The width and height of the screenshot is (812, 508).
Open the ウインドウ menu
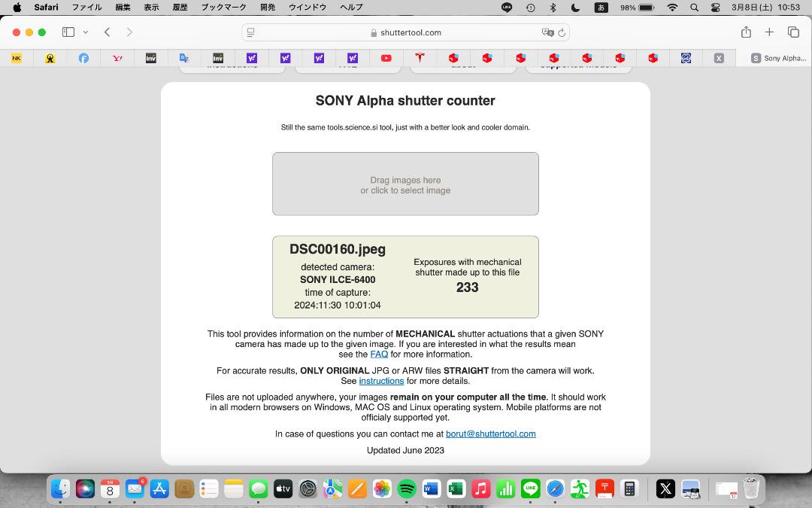click(x=308, y=8)
